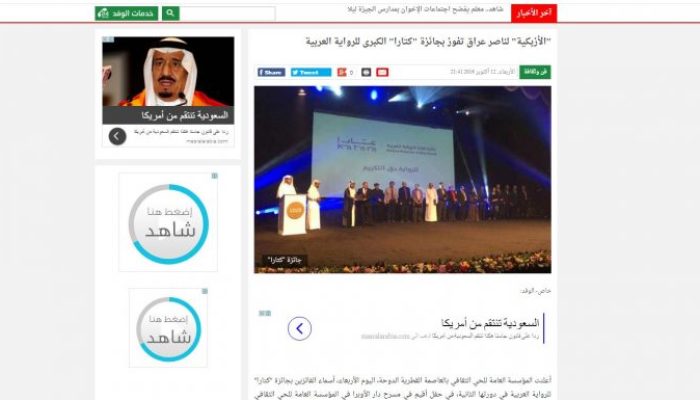Open the inline ad headline below photo
This screenshot has width=700, height=400.
click(x=490, y=323)
